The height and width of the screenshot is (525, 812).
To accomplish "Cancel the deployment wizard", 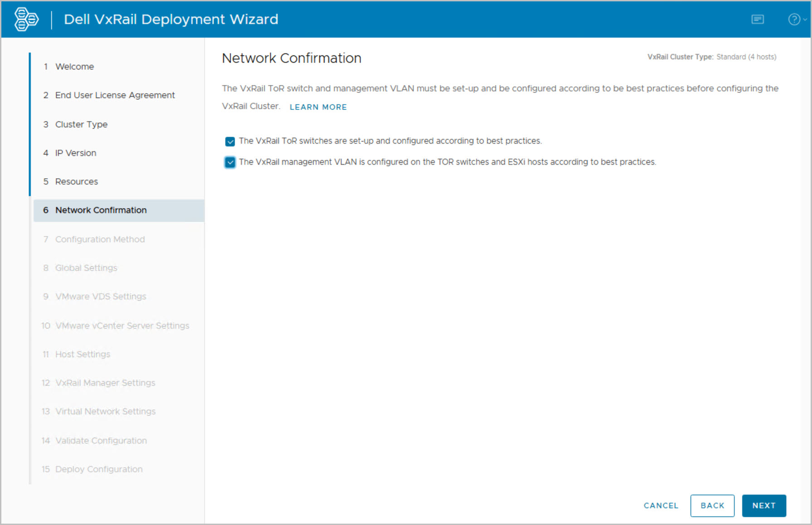I will (x=661, y=506).
